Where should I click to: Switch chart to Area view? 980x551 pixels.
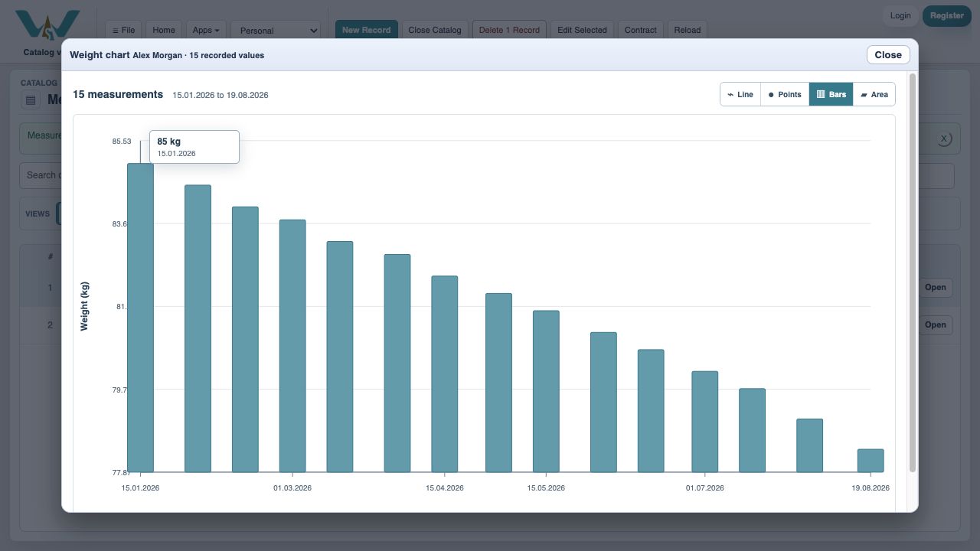tap(874, 94)
